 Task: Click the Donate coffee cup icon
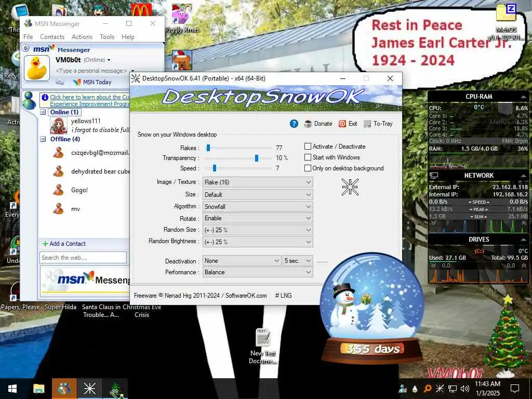(x=308, y=124)
